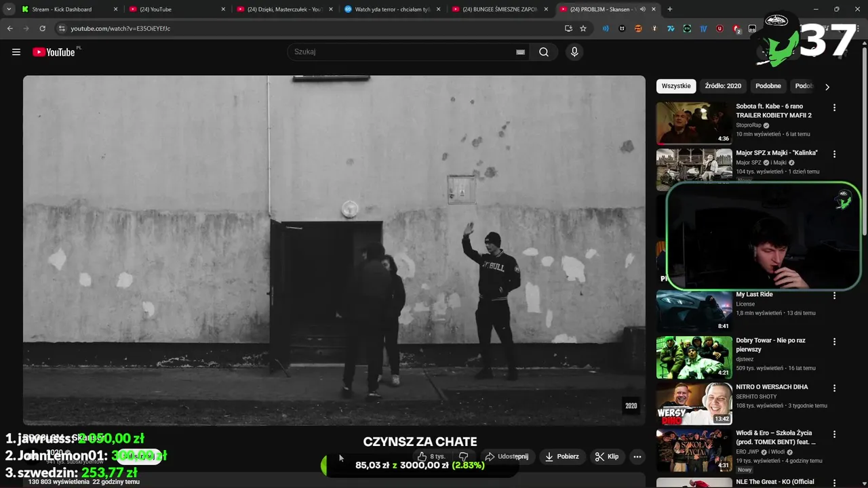The image size is (868, 488).
Task: Dislike the video with thumbs-down
Action: (x=464, y=457)
